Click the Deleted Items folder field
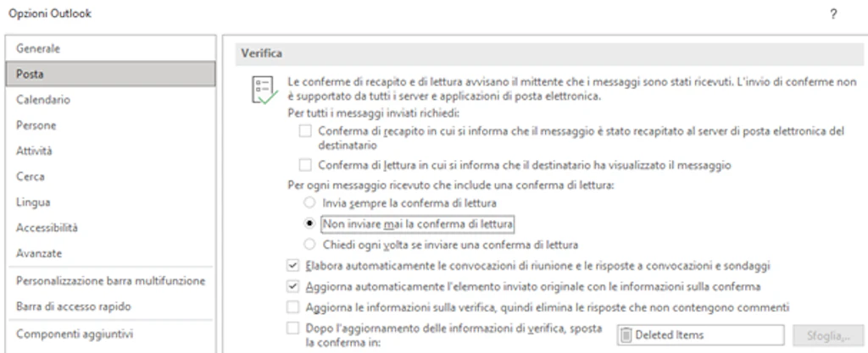This screenshot has height=353, width=868. [x=700, y=334]
